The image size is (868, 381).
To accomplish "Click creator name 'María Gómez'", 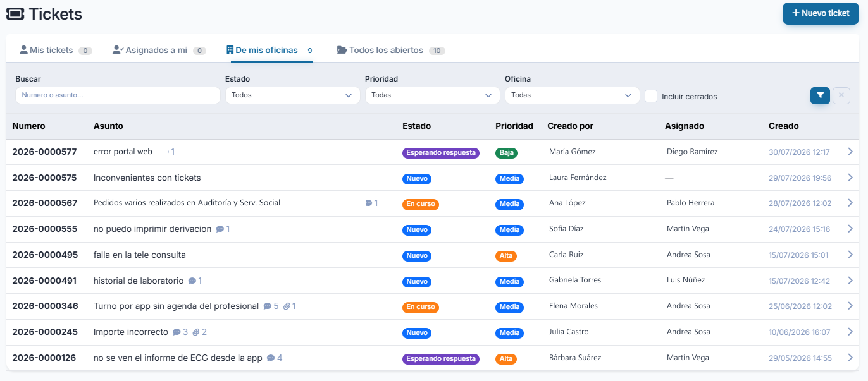I will [x=573, y=152].
